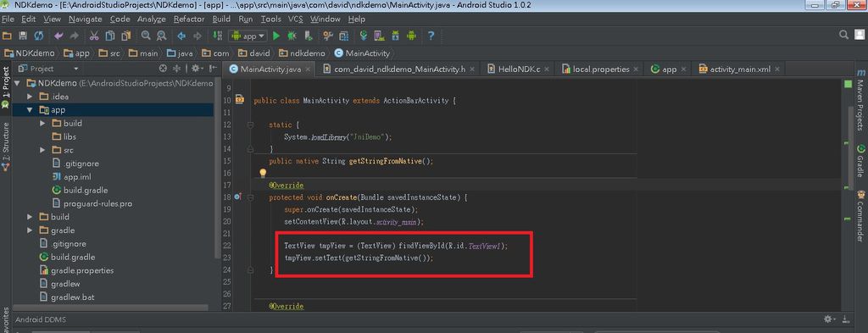Image resolution: width=868 pixels, height=333 pixels.
Task: Click the Make Project icon
Action: point(218,36)
